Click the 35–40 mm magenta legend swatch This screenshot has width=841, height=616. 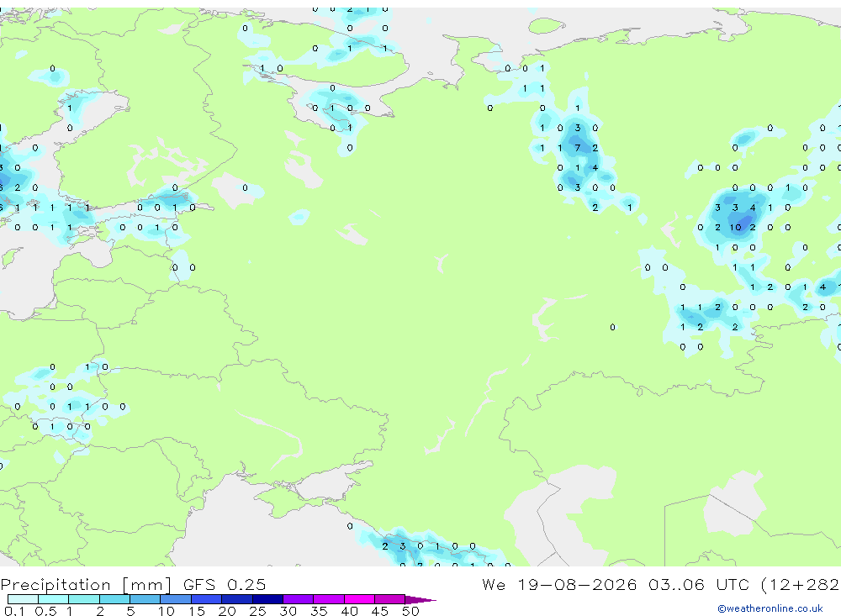click(x=329, y=599)
